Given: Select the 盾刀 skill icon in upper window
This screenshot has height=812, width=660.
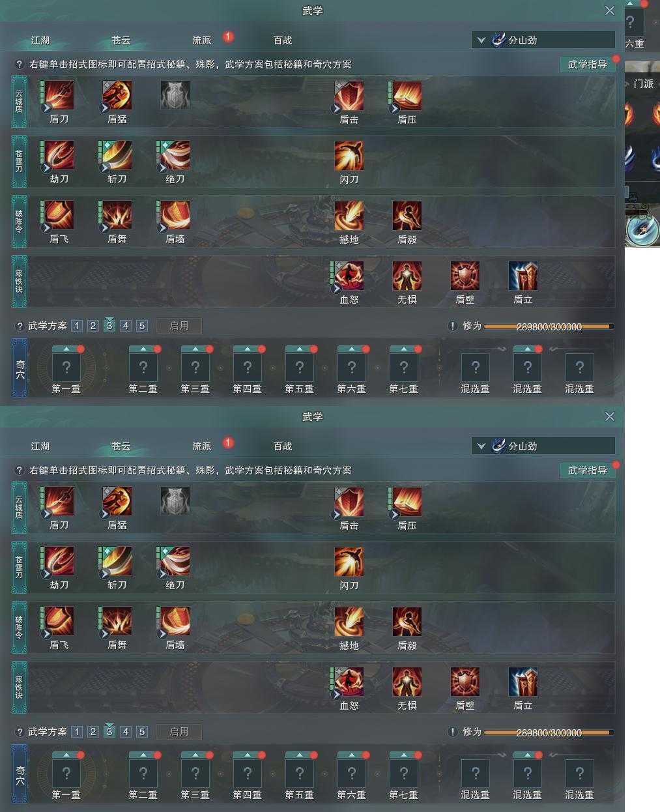Looking at the screenshot, I should (59, 96).
